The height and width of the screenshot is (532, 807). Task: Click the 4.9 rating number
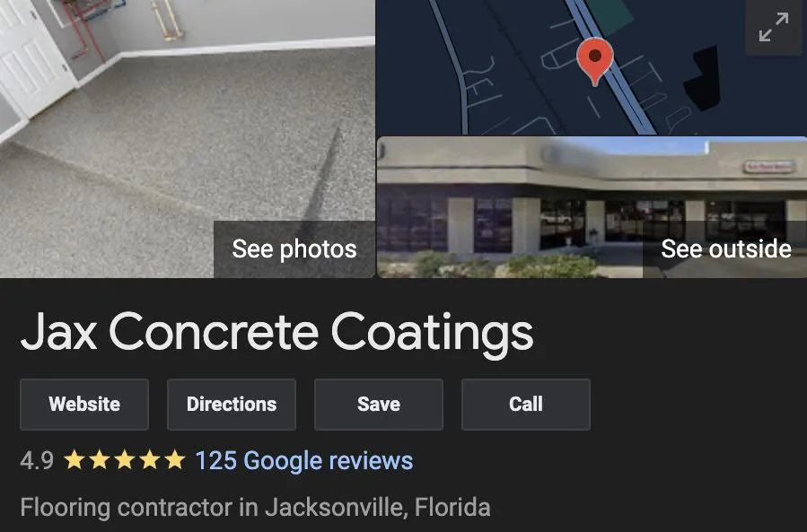click(x=37, y=460)
